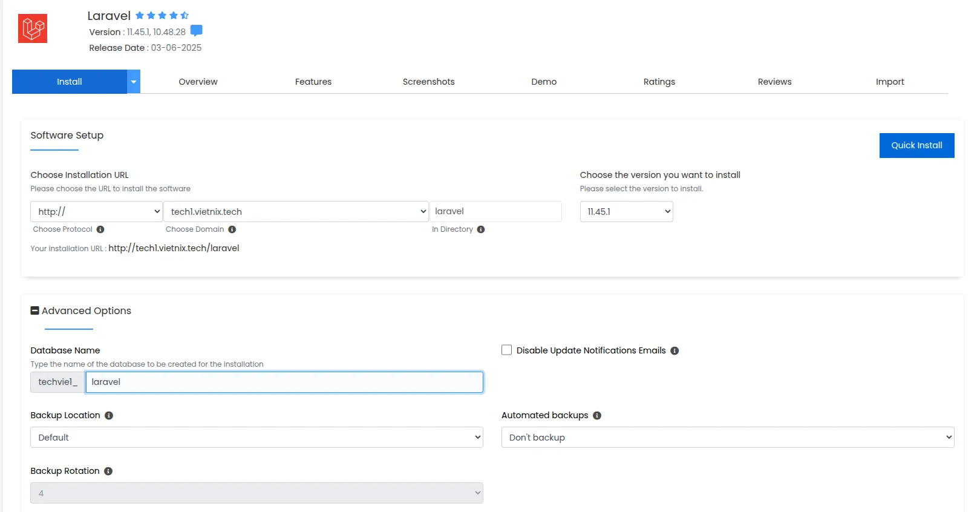Show Disable Update Notifications info icon
980x512 pixels.
[675, 351]
